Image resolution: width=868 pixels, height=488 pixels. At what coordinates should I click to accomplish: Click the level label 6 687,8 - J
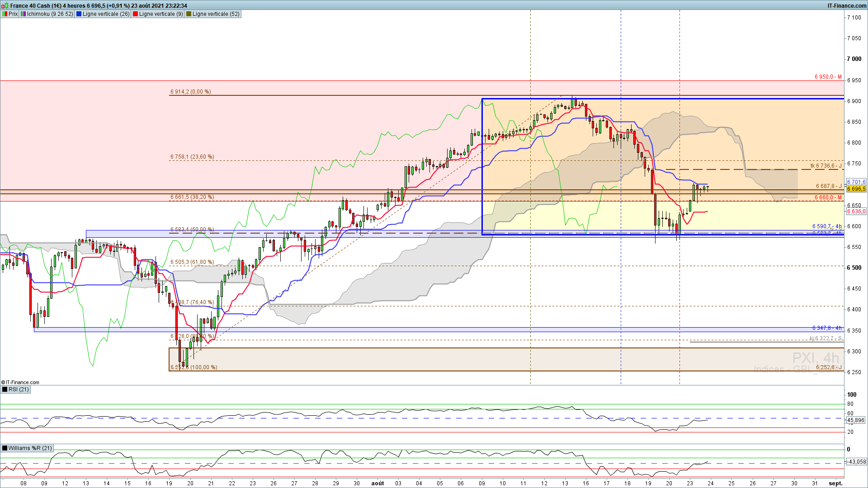coord(829,186)
